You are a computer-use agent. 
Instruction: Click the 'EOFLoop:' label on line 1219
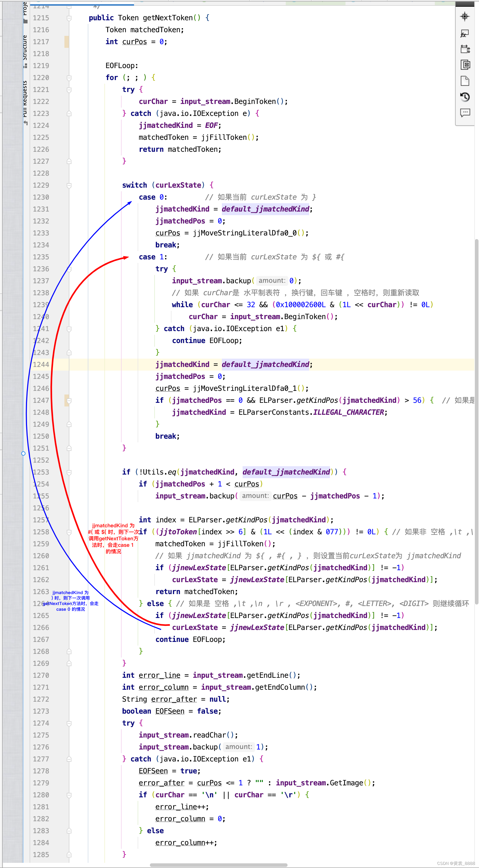(122, 66)
